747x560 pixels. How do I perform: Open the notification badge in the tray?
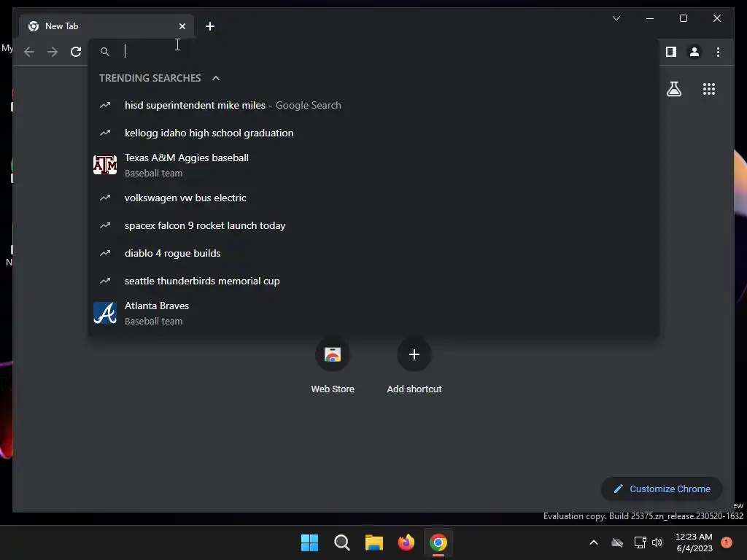[726, 542]
